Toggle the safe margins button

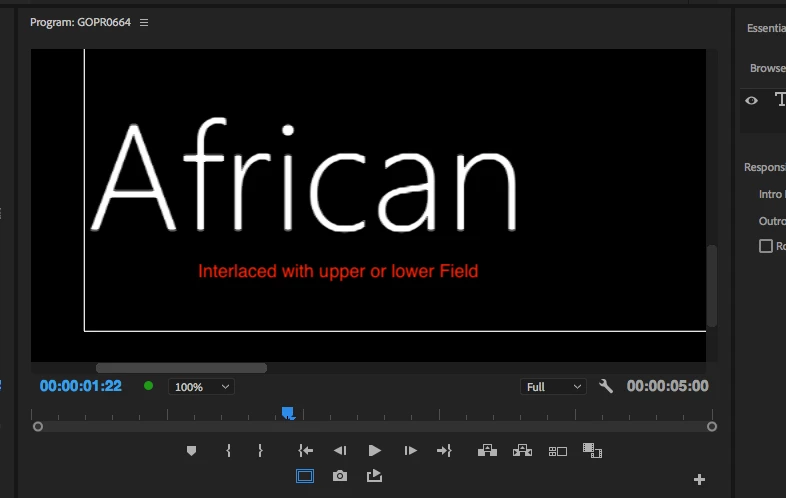[305, 476]
